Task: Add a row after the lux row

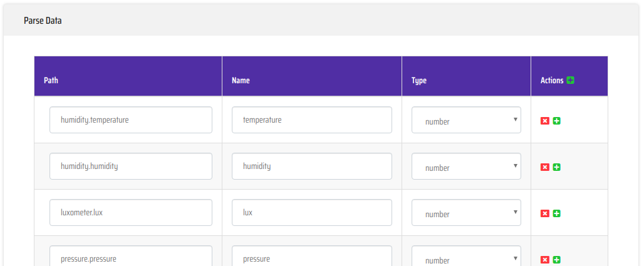Action: 556,213
